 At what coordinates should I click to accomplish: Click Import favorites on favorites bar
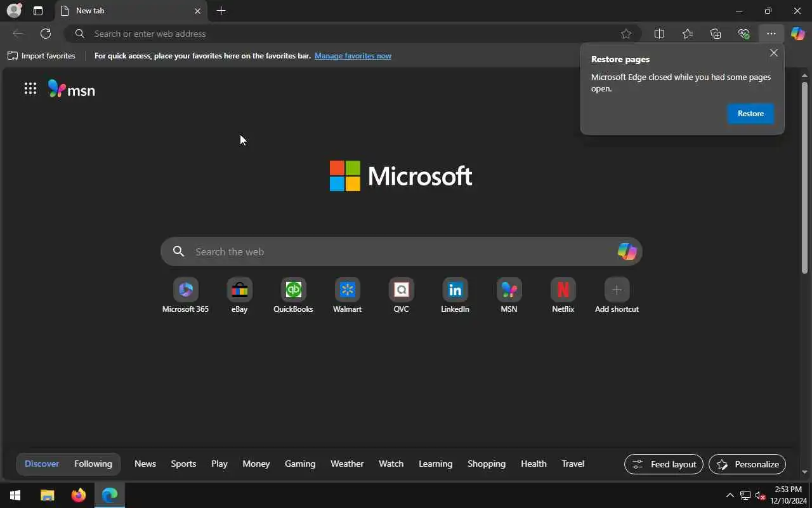coord(41,56)
